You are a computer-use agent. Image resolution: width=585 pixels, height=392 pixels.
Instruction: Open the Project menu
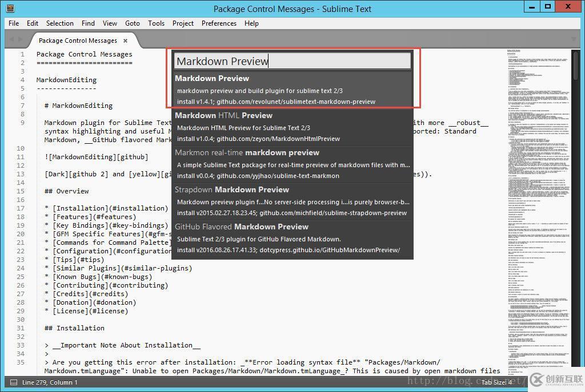click(x=183, y=23)
